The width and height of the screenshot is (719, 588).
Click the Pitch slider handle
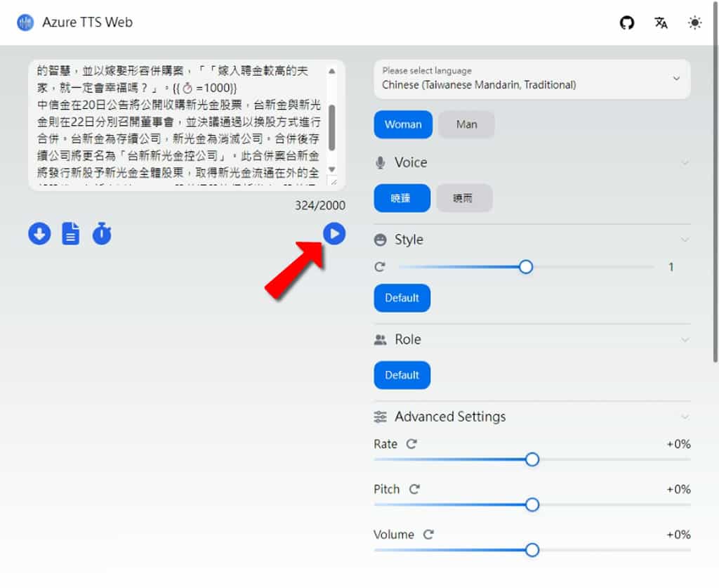532,505
